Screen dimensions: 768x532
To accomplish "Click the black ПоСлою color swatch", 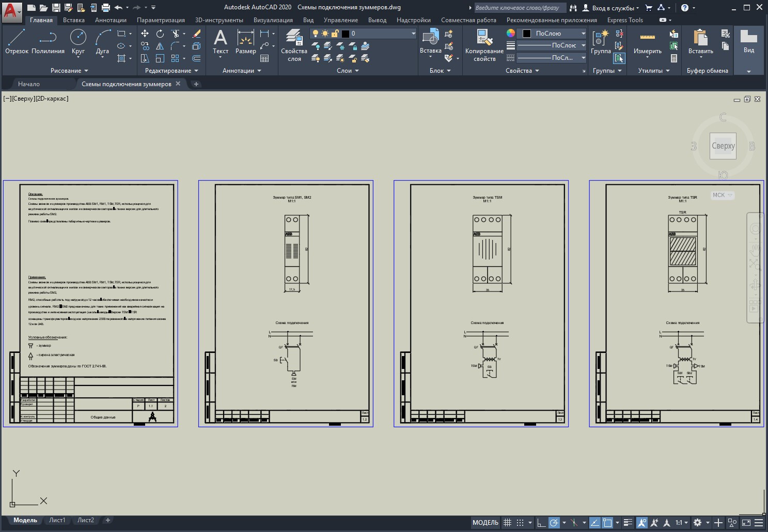I will point(527,34).
